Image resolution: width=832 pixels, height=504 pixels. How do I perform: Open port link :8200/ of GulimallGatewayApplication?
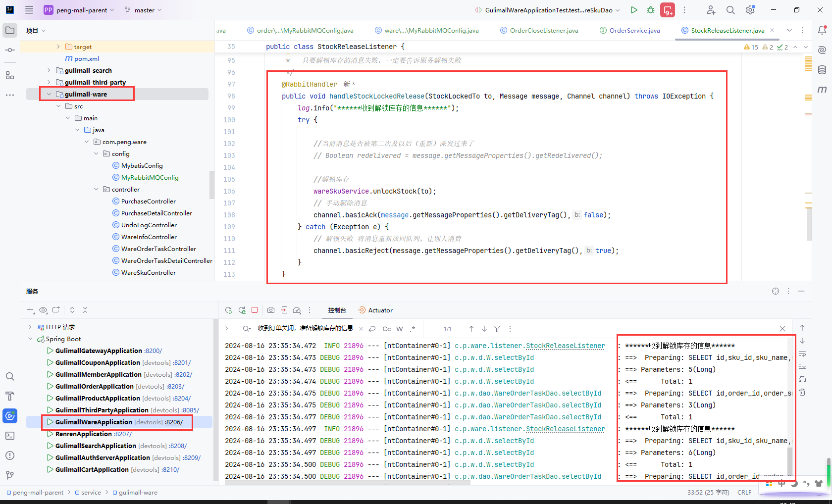coord(153,351)
